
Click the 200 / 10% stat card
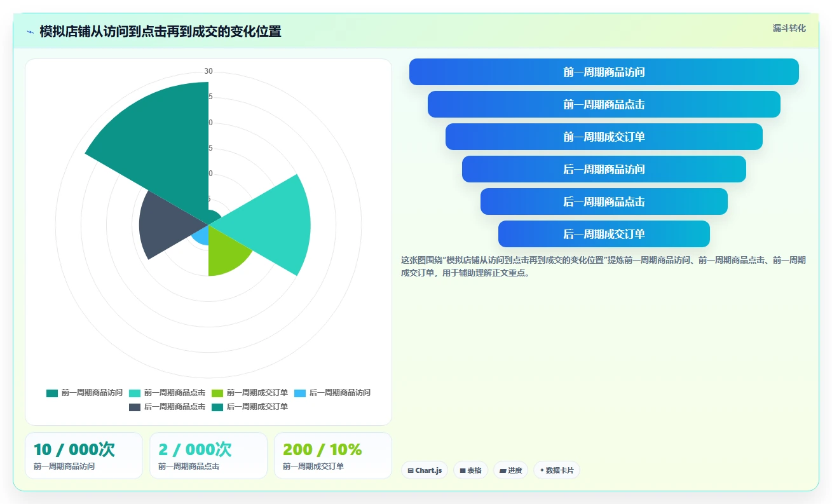click(x=333, y=456)
